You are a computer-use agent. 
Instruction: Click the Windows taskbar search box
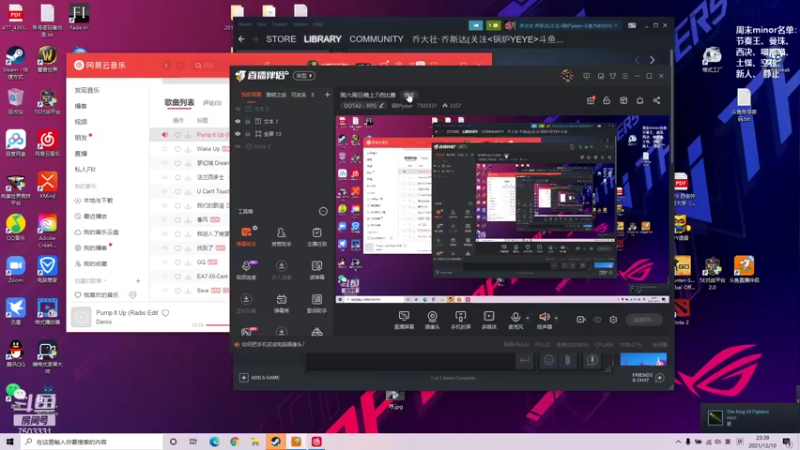pyautogui.click(x=92, y=442)
